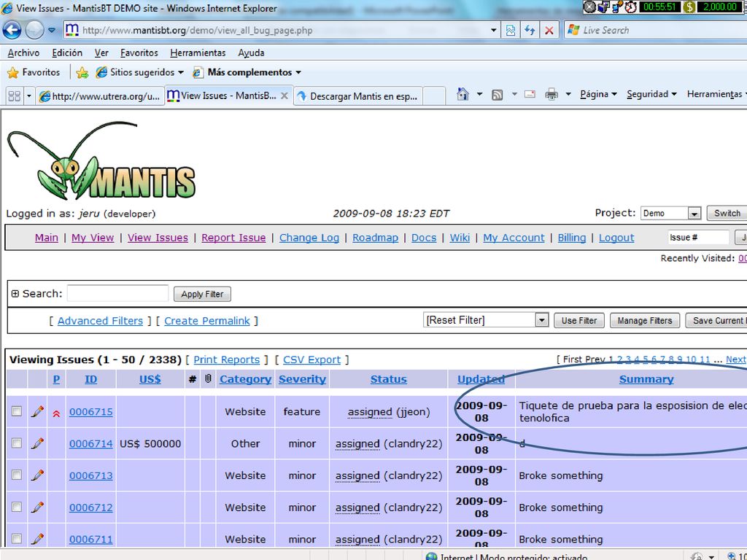Click the Home icon in command bar

462,94
